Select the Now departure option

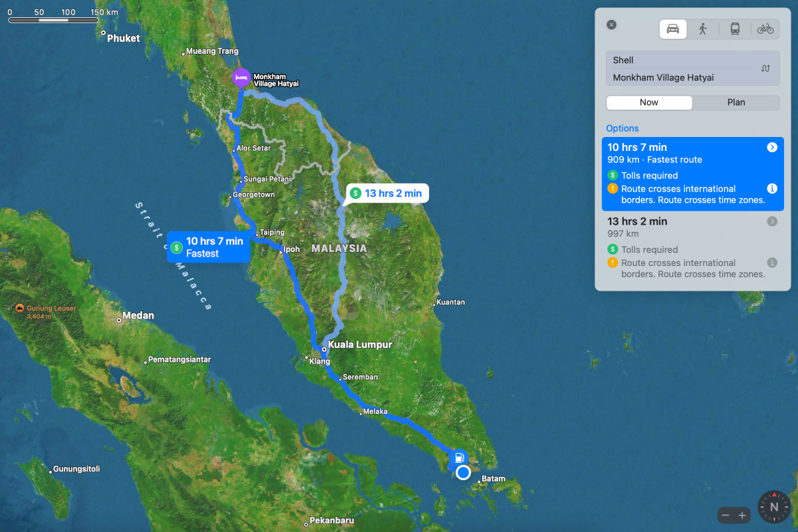click(x=649, y=102)
